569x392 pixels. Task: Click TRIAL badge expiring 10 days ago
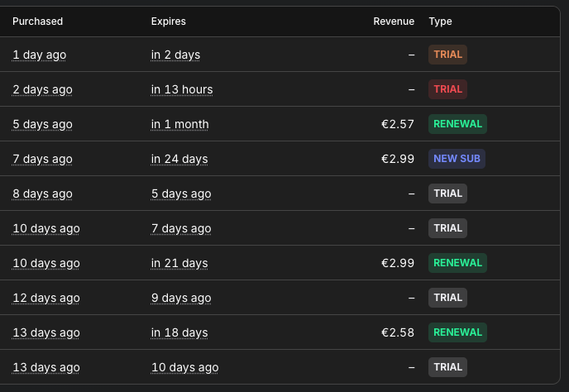click(447, 368)
